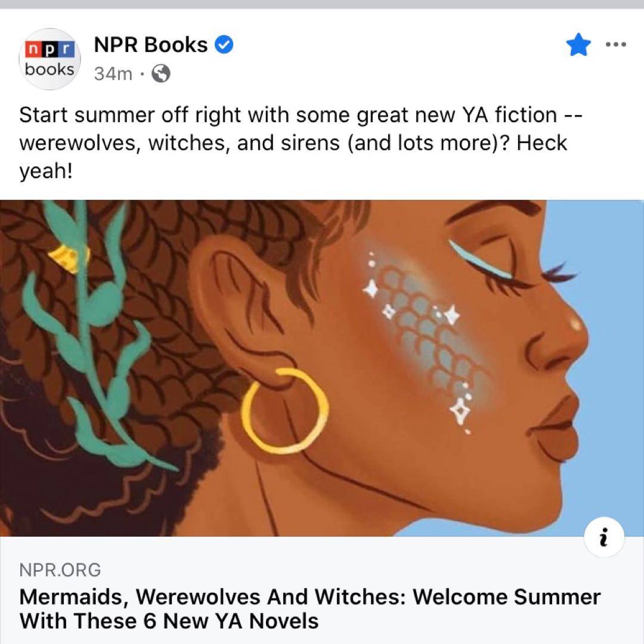Click the gray bar above the post

click(x=322, y=4)
